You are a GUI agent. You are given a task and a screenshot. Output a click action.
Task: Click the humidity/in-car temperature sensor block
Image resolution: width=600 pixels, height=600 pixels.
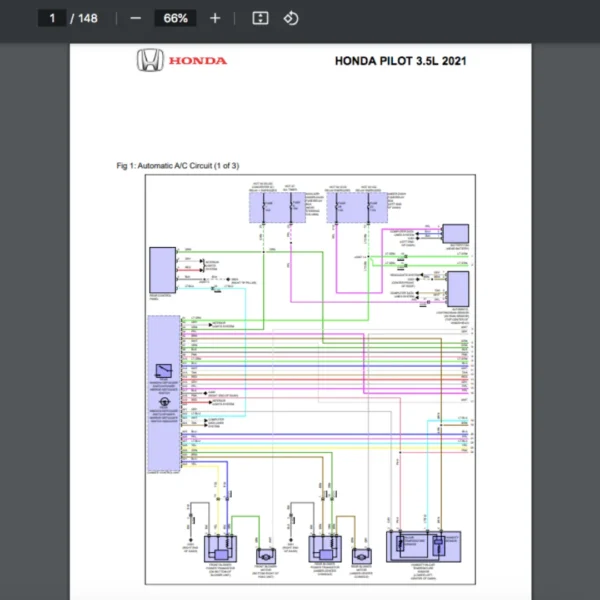[x=422, y=545]
